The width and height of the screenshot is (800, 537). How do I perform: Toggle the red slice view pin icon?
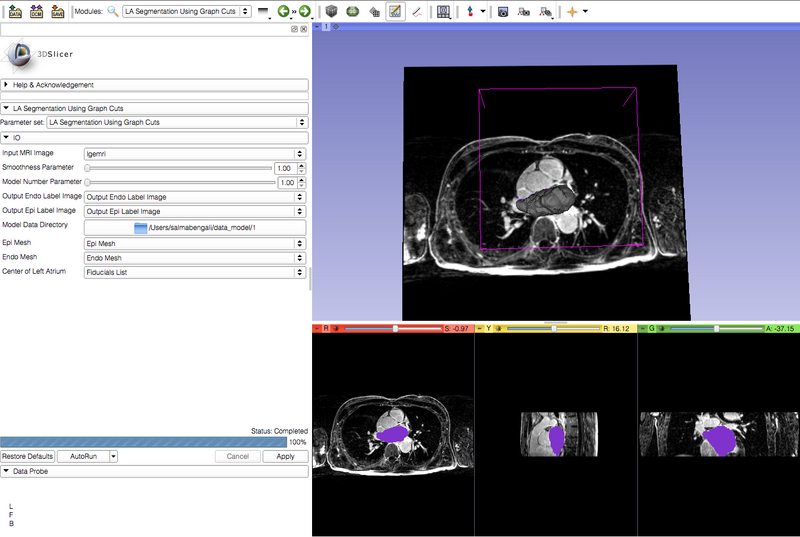click(318, 328)
